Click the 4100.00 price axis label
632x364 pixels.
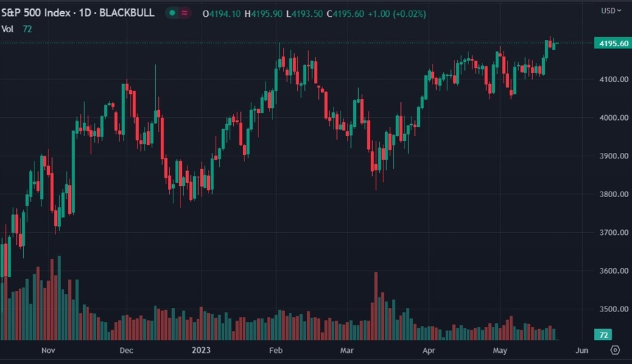coord(614,79)
